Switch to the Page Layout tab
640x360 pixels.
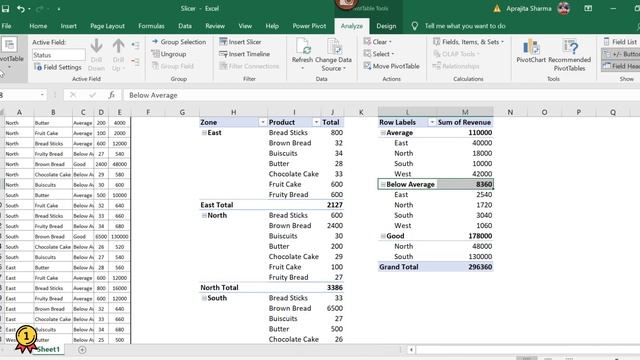point(107,26)
